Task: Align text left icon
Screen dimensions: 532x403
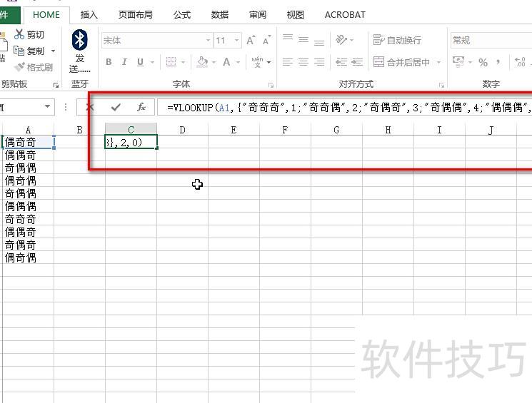Action: point(288,62)
